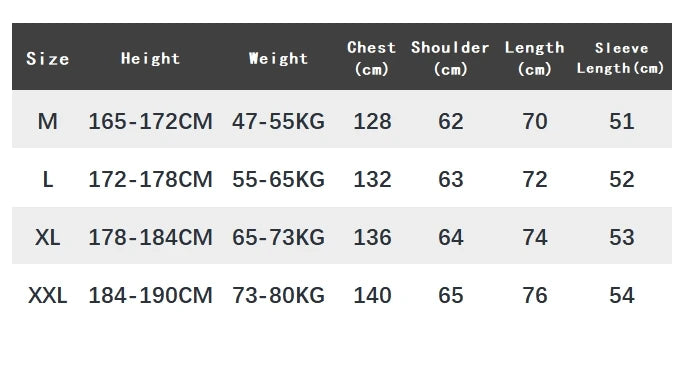Select the XL size cell

[x=47, y=237]
